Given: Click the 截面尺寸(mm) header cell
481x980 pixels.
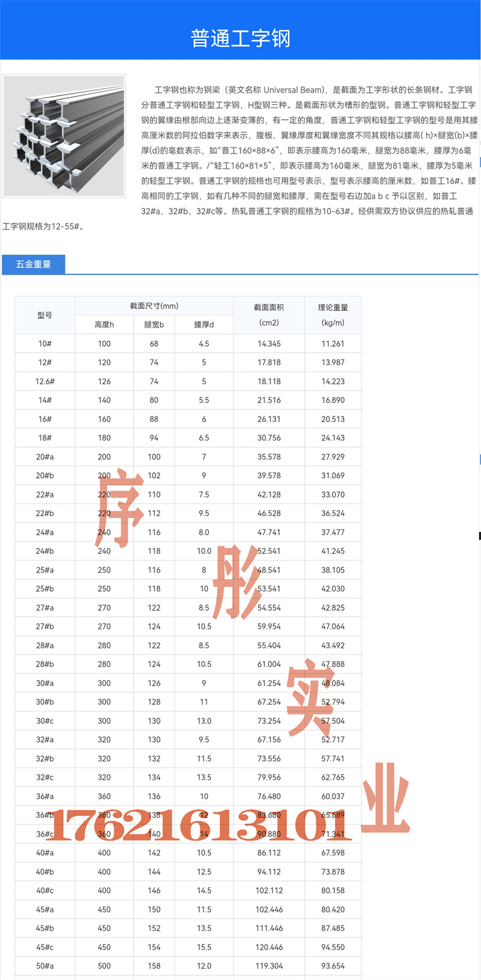Looking at the screenshot, I should (x=154, y=306).
